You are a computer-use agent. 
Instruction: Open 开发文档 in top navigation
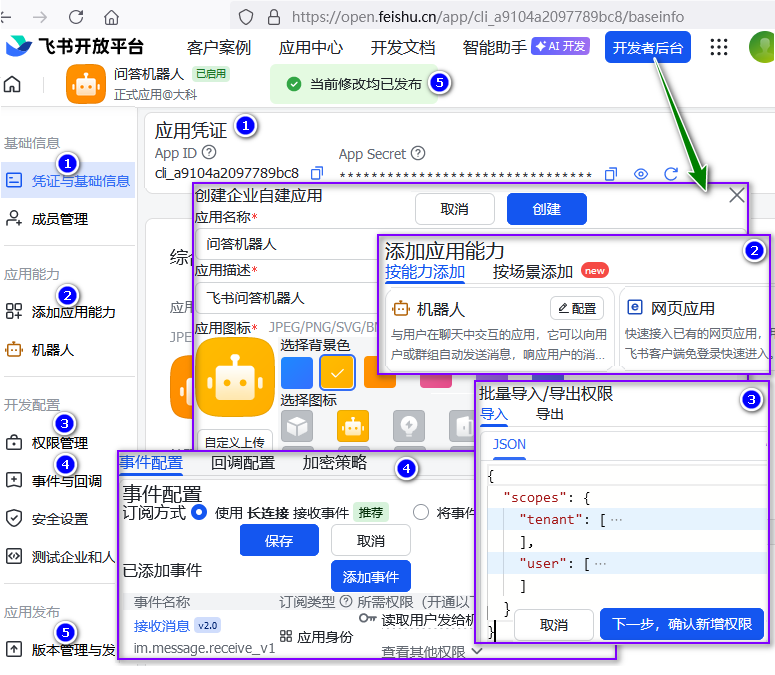click(x=403, y=47)
